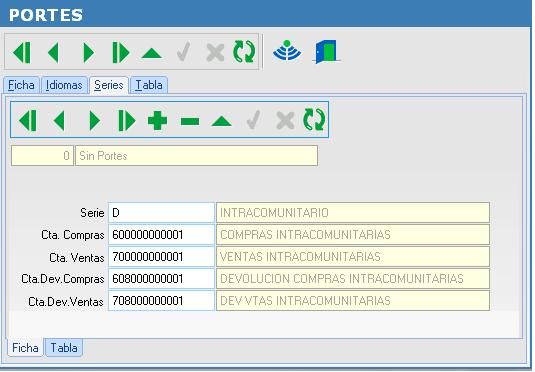Click the Sin Portes description field
This screenshot has width=535, height=372.
coord(197,156)
